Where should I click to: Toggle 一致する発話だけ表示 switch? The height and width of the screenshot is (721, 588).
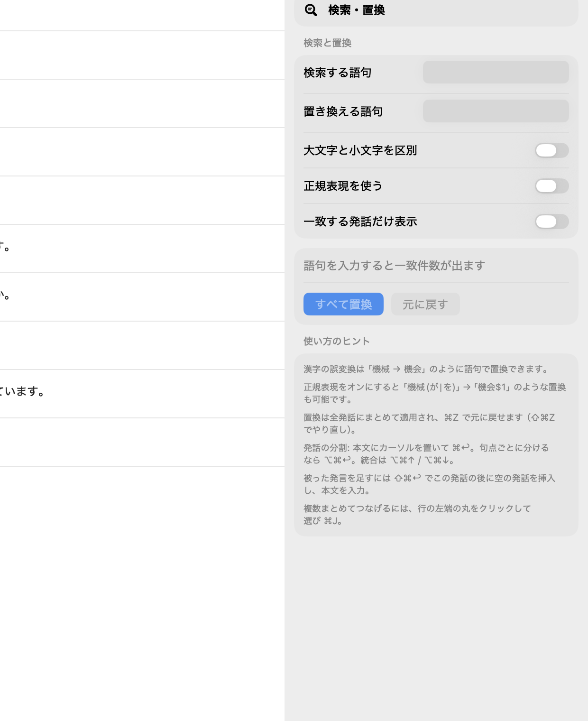coord(552,222)
